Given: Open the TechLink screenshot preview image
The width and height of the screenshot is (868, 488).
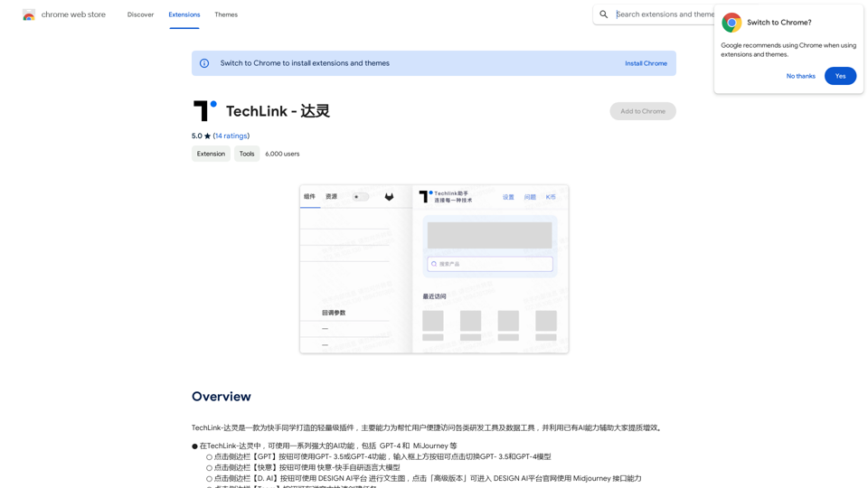Looking at the screenshot, I should pos(434,269).
